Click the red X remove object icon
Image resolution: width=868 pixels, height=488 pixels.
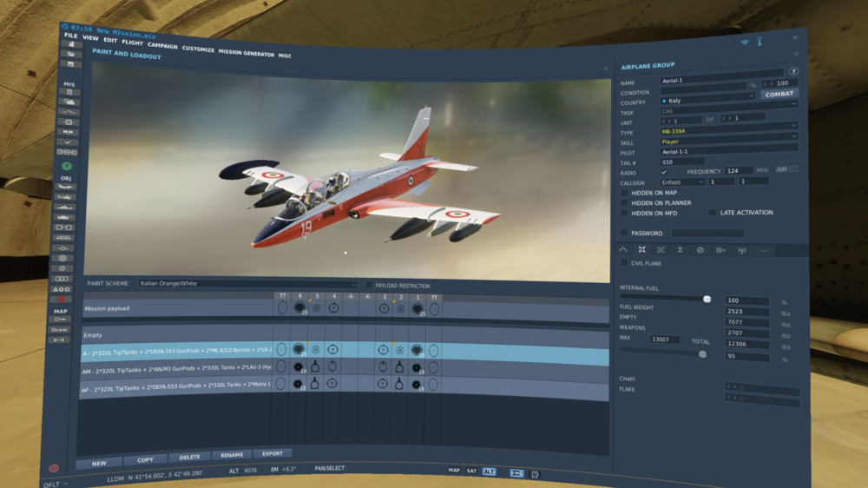(61, 300)
